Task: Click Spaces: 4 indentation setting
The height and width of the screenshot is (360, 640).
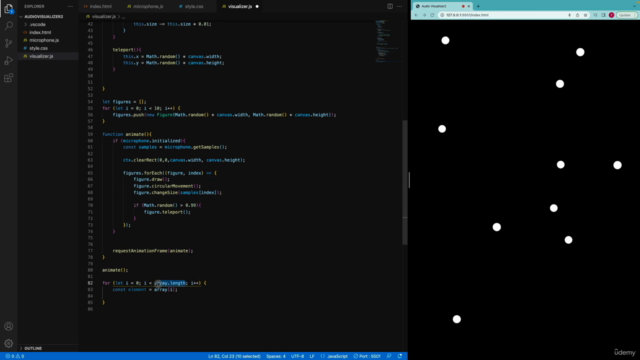Action: pyautogui.click(x=276, y=356)
